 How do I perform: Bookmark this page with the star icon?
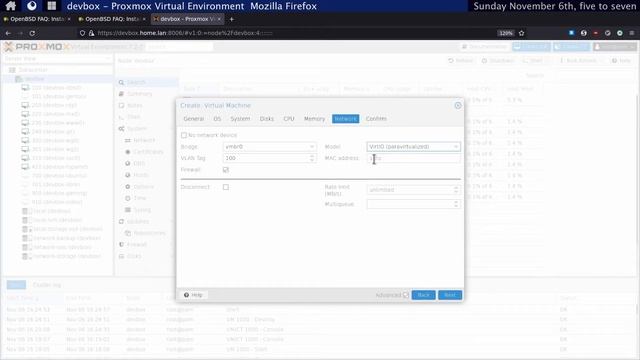tap(521, 33)
